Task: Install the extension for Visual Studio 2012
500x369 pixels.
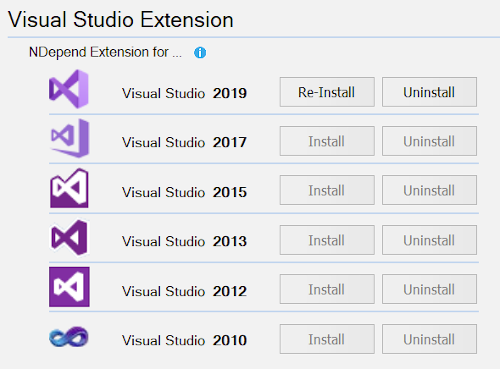Action: coord(327,289)
